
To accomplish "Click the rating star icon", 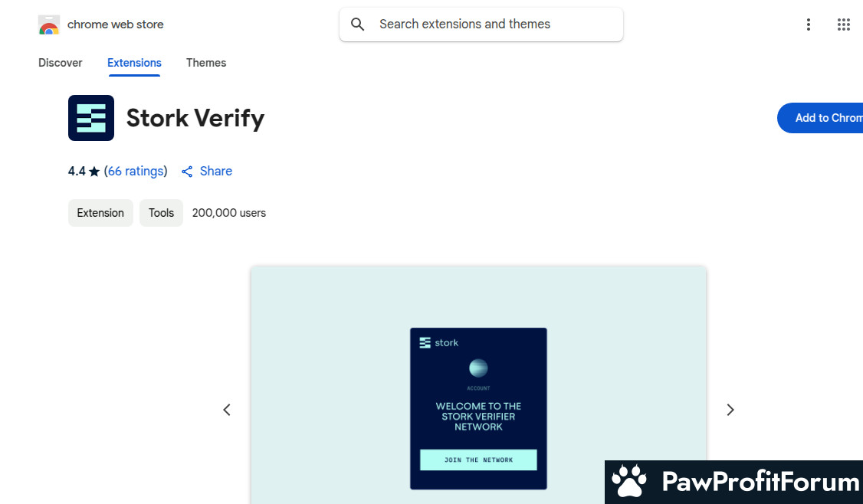I will (x=94, y=172).
